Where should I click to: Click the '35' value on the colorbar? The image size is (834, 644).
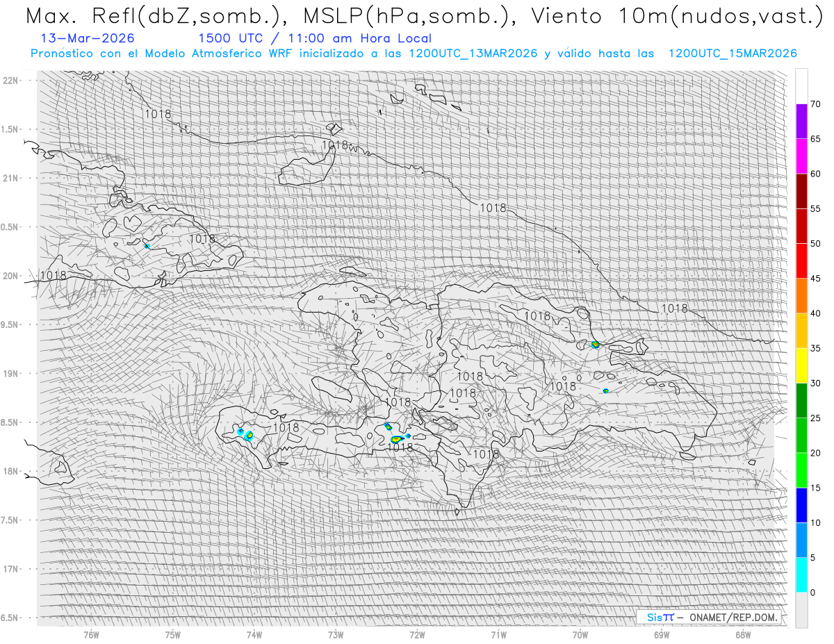click(x=816, y=348)
